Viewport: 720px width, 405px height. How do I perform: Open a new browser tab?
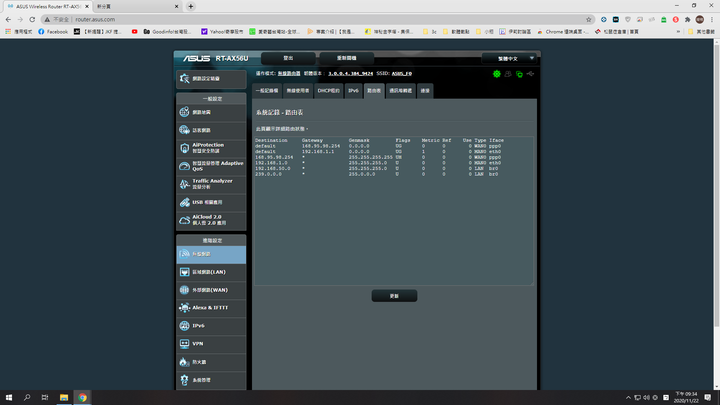pos(191,6)
